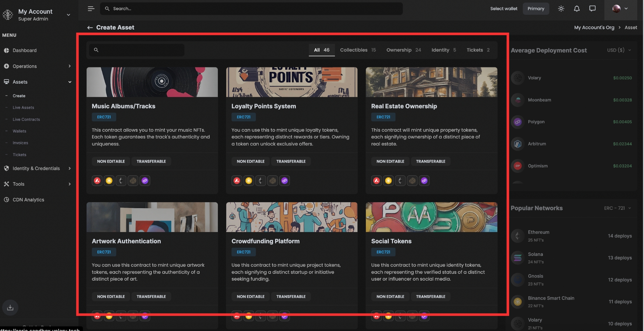
Task: Click the Polygon network icon on Music Albums card
Action: click(x=145, y=181)
